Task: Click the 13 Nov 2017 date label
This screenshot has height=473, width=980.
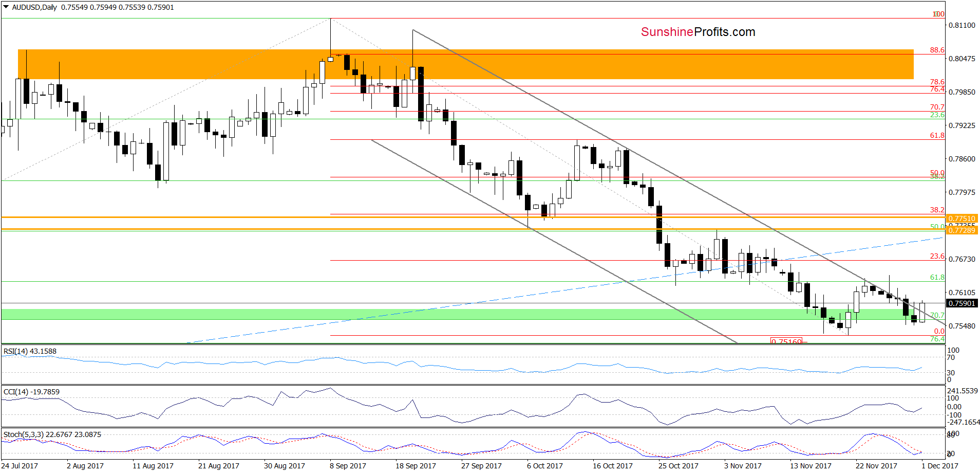Action: click(811, 466)
